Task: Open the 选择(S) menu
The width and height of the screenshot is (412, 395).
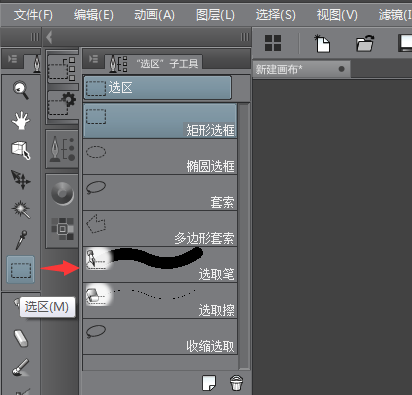Action: 276,15
